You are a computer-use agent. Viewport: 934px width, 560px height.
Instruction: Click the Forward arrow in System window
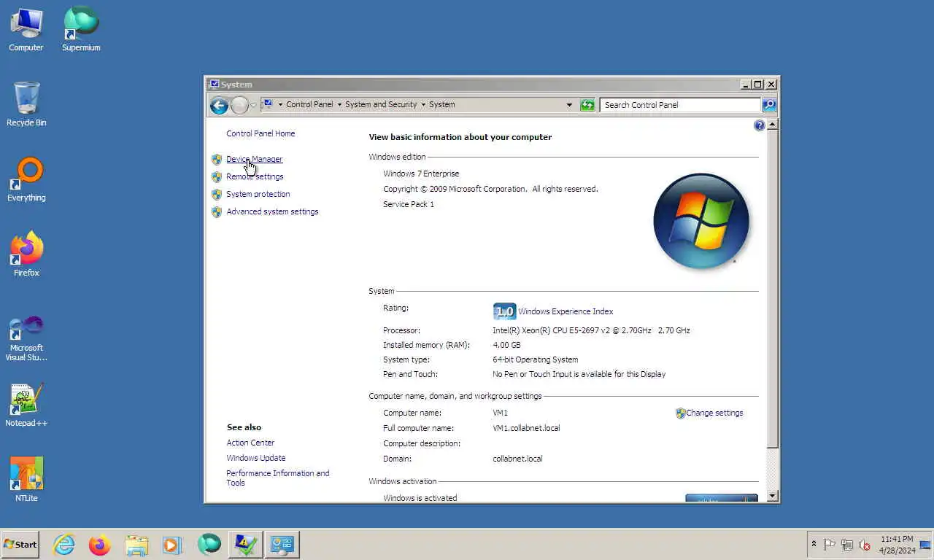(x=239, y=105)
